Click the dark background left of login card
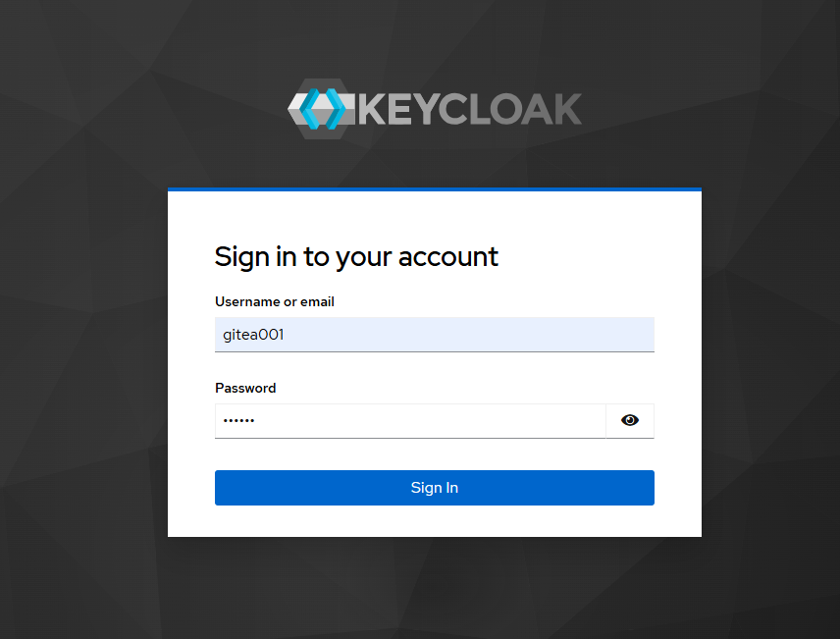Image resolution: width=840 pixels, height=639 pixels. pyautogui.click(x=83, y=363)
